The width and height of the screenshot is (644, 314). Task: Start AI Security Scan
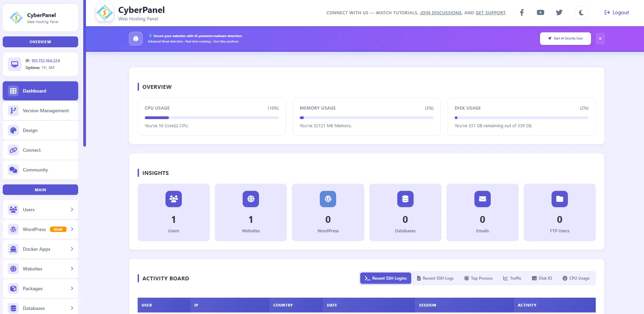(x=565, y=38)
